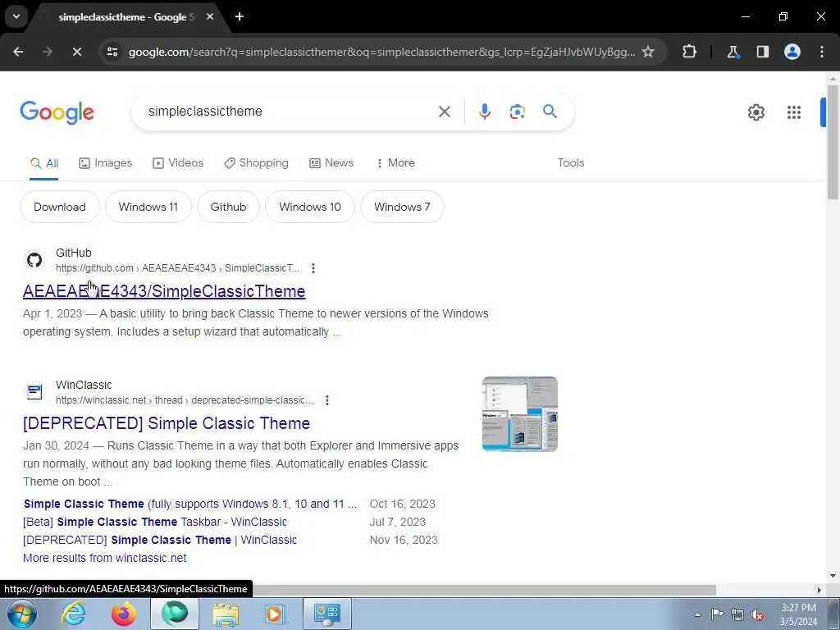
Task: Open the Chrome three-dot menu
Action: (x=822, y=52)
